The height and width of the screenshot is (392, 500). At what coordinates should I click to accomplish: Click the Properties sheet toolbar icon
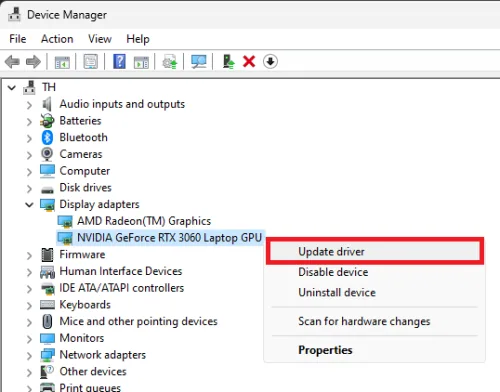tap(90, 62)
